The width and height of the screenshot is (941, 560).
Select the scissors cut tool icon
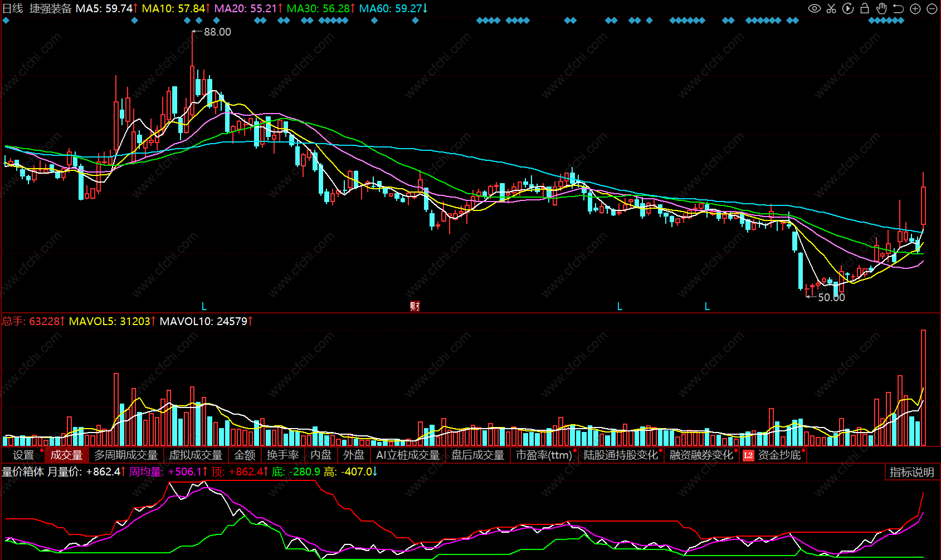[831, 8]
